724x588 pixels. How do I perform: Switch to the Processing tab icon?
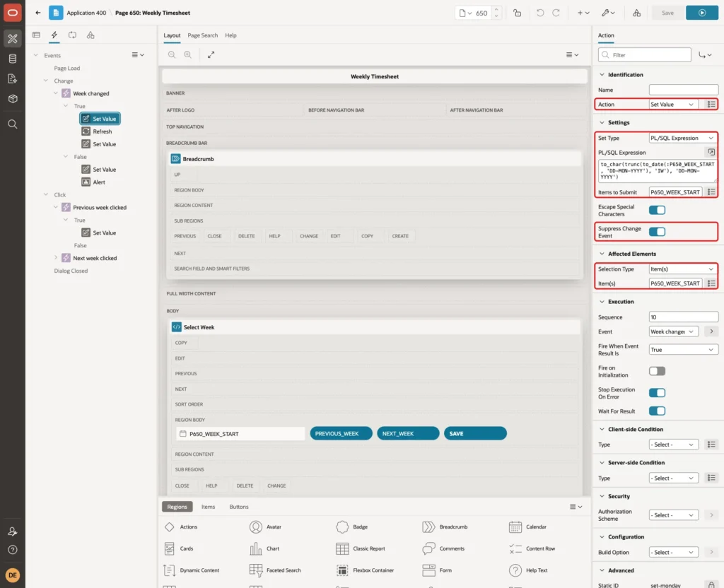[73, 35]
